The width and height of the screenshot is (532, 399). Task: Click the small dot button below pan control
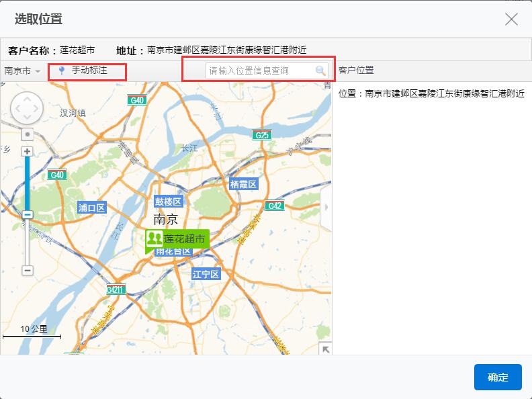28,134
